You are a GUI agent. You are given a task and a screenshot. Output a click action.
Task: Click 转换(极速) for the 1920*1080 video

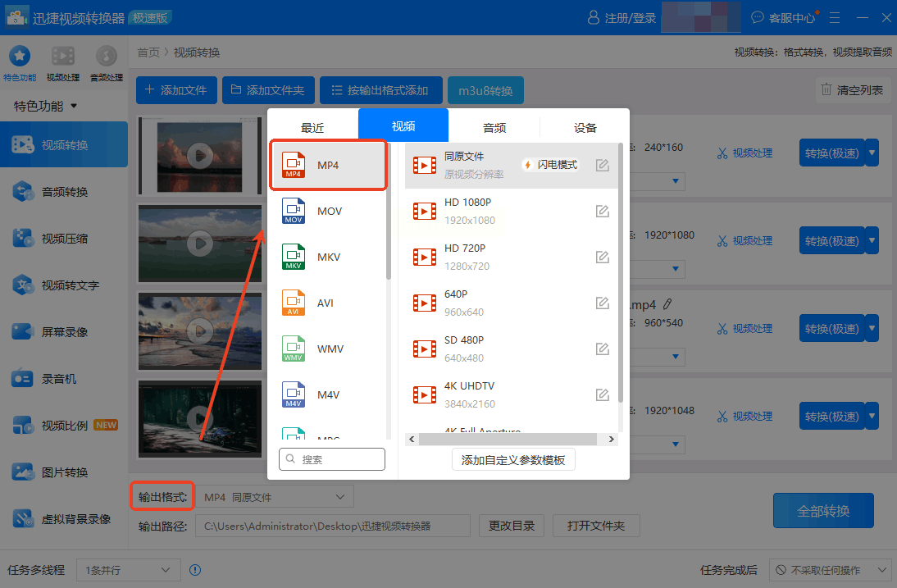coord(831,241)
